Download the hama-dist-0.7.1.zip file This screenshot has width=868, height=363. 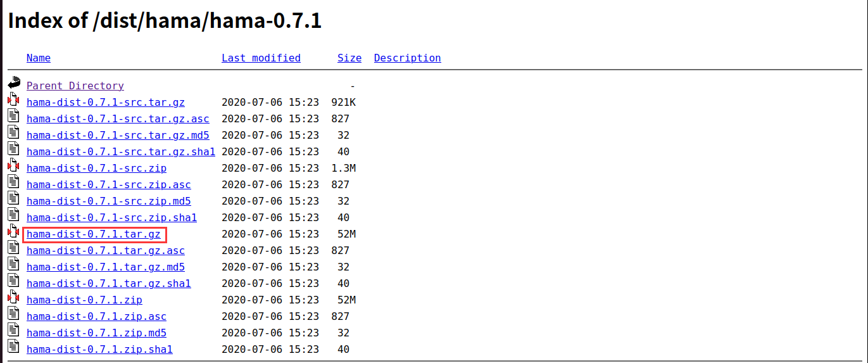coord(84,300)
